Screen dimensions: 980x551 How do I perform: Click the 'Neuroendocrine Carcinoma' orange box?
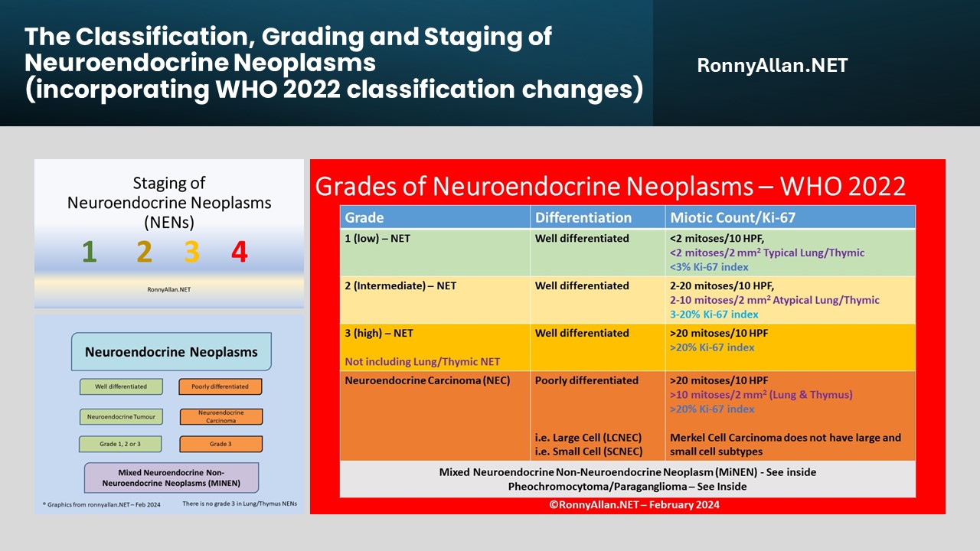[220, 416]
